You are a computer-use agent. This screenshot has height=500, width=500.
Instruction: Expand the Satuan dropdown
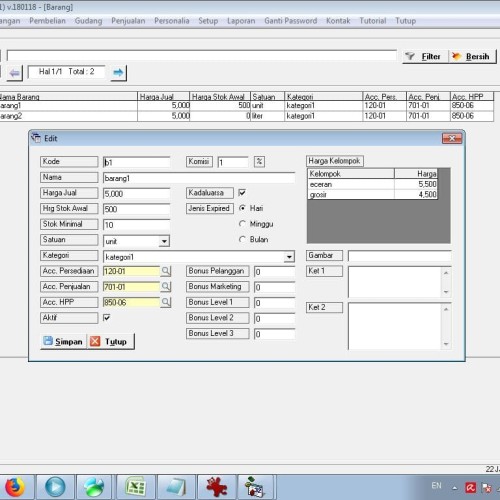[x=164, y=241]
